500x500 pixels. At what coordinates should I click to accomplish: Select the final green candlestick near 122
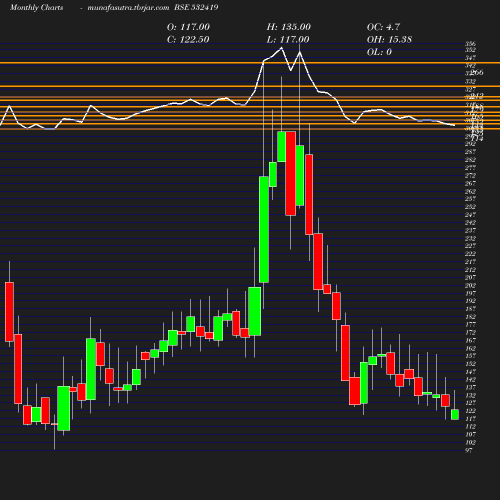point(455,414)
